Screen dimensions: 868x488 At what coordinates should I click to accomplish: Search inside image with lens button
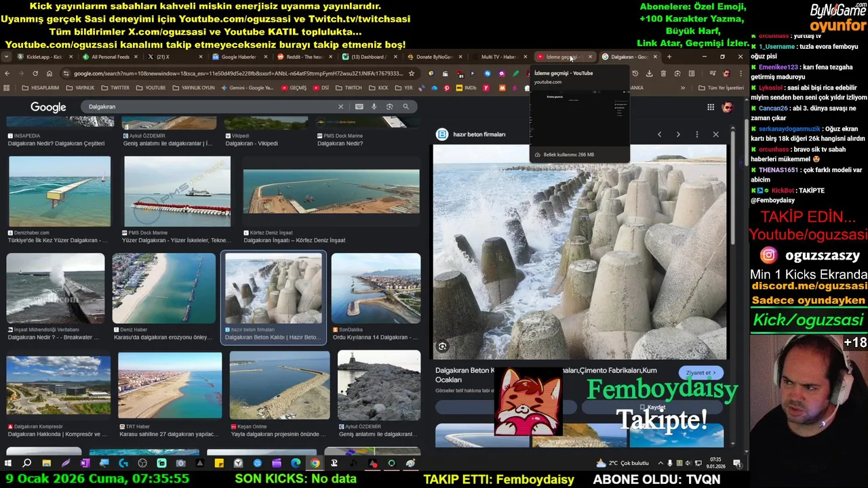(442, 346)
